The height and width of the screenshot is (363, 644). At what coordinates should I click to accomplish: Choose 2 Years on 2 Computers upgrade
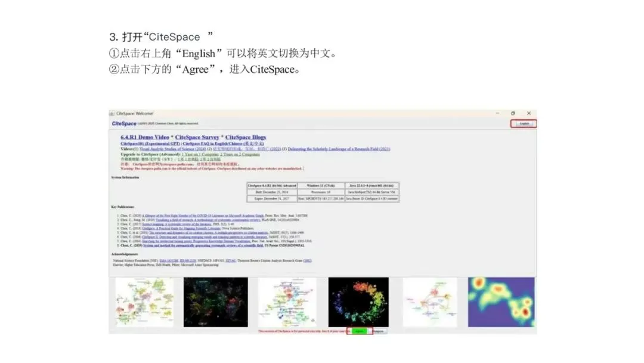point(240,154)
